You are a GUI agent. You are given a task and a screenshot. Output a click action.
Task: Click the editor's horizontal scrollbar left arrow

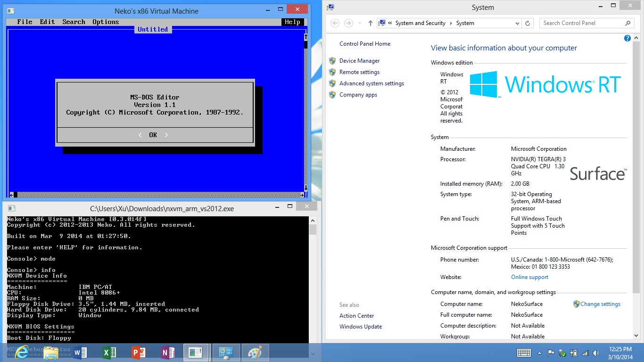(12, 194)
